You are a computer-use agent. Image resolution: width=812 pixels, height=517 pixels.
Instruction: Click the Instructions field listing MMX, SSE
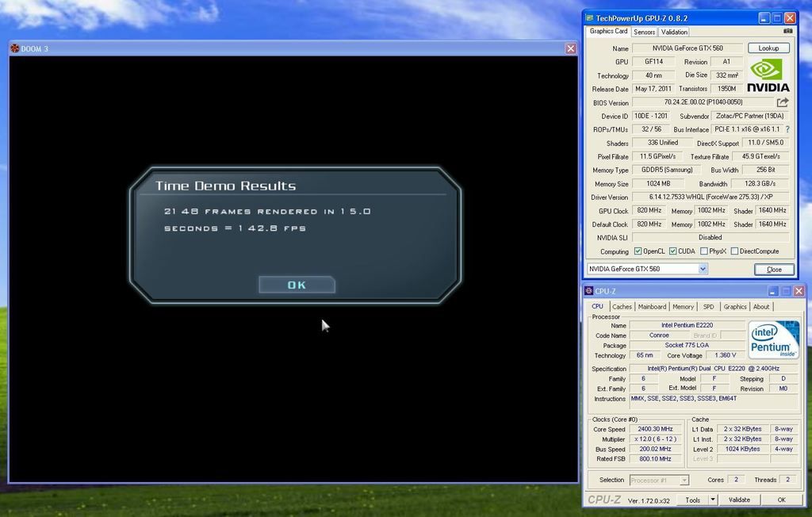coord(714,403)
